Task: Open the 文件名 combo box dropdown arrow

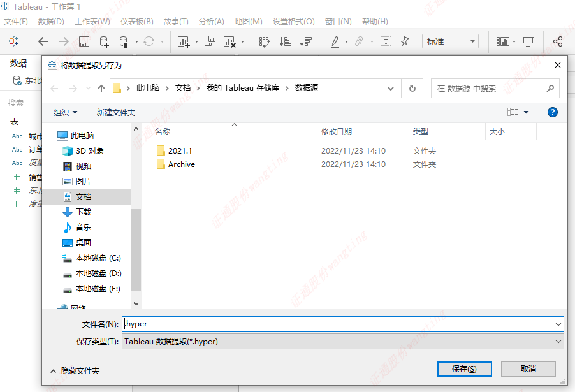Action: [x=558, y=324]
